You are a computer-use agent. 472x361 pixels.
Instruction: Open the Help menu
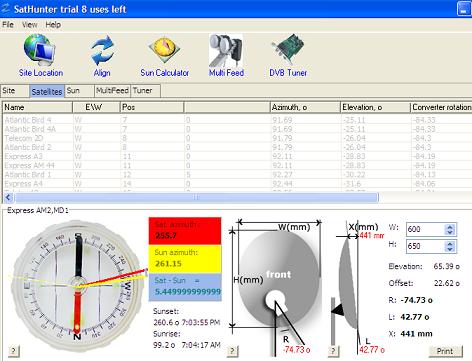pos(53,25)
